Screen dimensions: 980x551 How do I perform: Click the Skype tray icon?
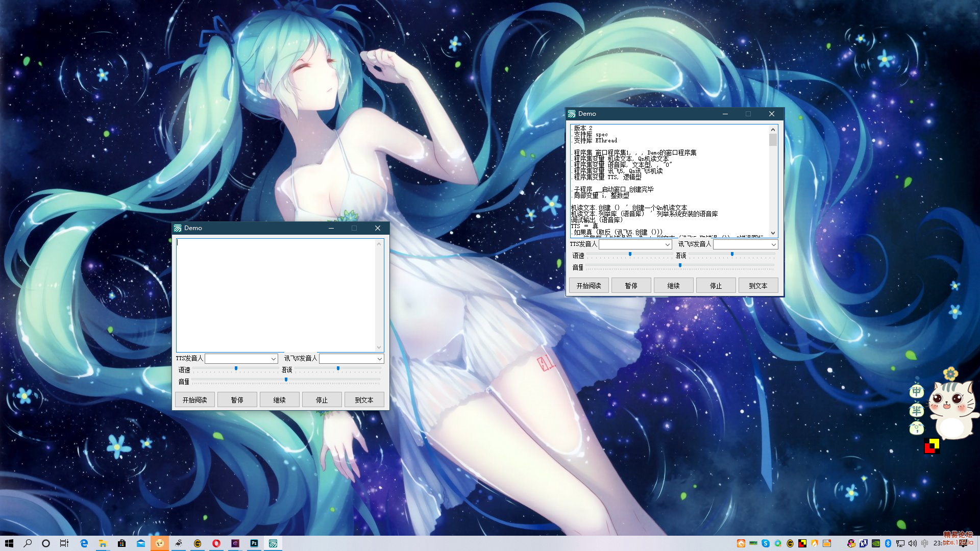coord(766,543)
